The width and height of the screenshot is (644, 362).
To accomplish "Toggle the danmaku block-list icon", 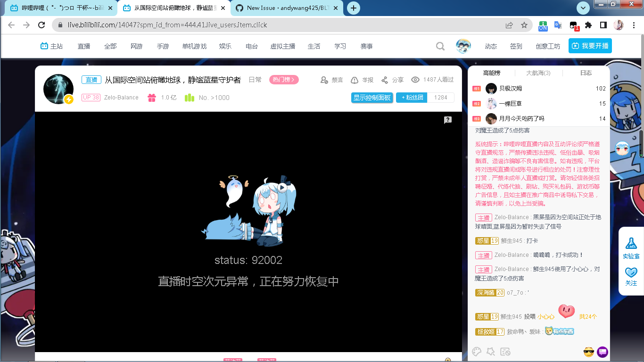I will click(x=505, y=352).
